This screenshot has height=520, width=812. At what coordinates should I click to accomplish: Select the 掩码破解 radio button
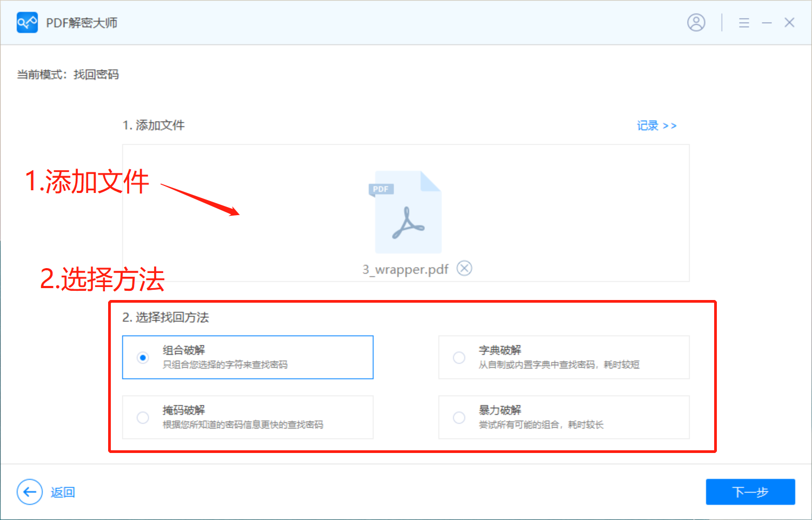tap(142, 417)
